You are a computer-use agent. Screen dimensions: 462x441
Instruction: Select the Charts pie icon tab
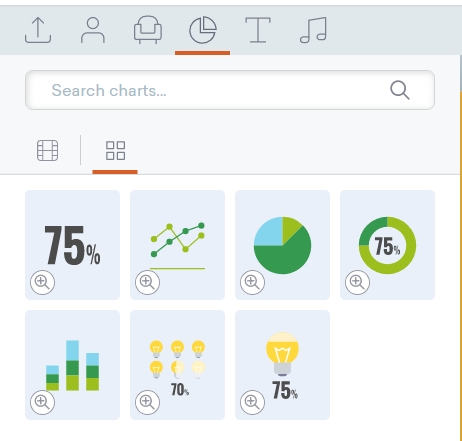click(203, 30)
